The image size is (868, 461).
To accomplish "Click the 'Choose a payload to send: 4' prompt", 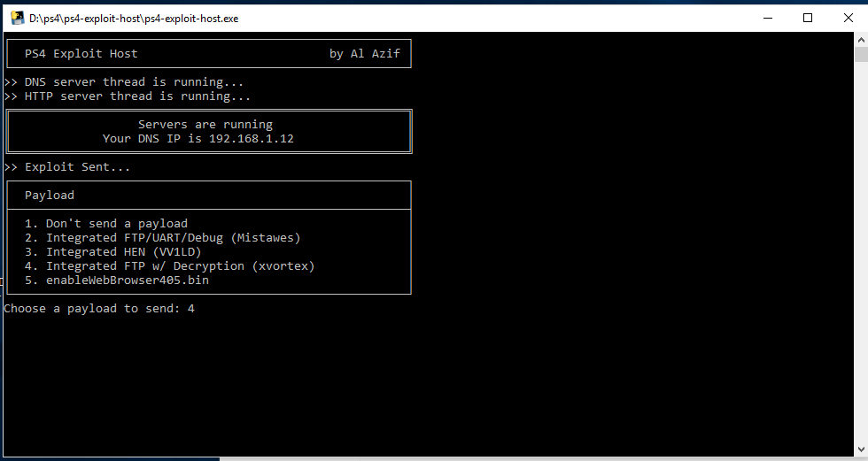I will [x=99, y=309].
